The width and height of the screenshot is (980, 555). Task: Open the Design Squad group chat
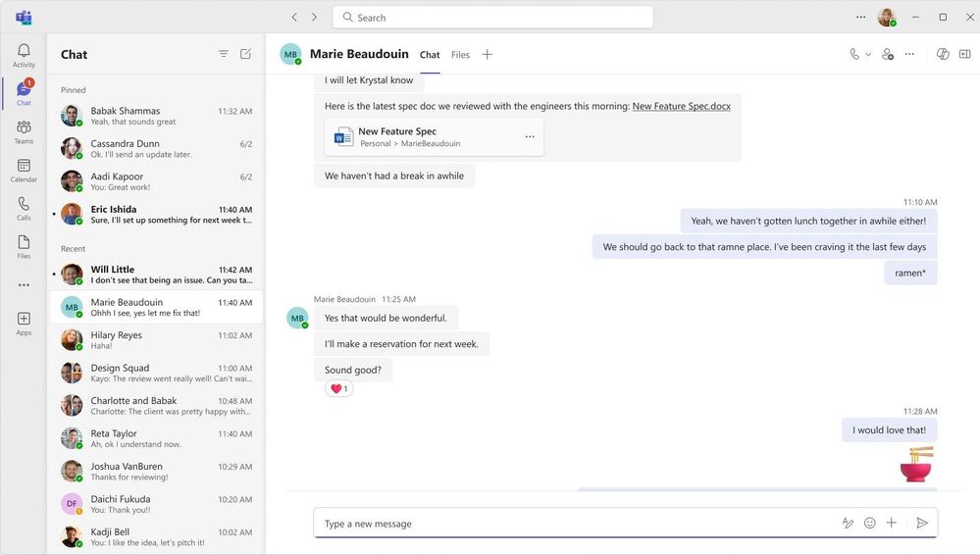(156, 373)
